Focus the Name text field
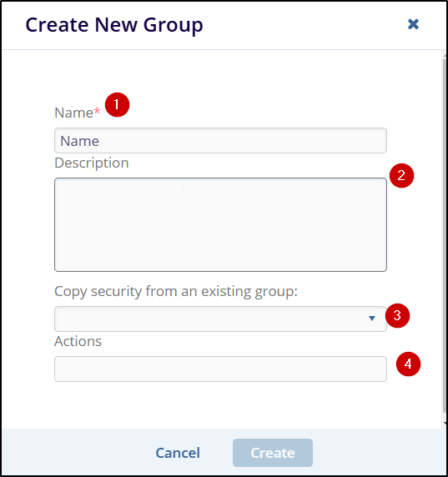Image resolution: width=448 pixels, height=477 pixels. click(220, 141)
